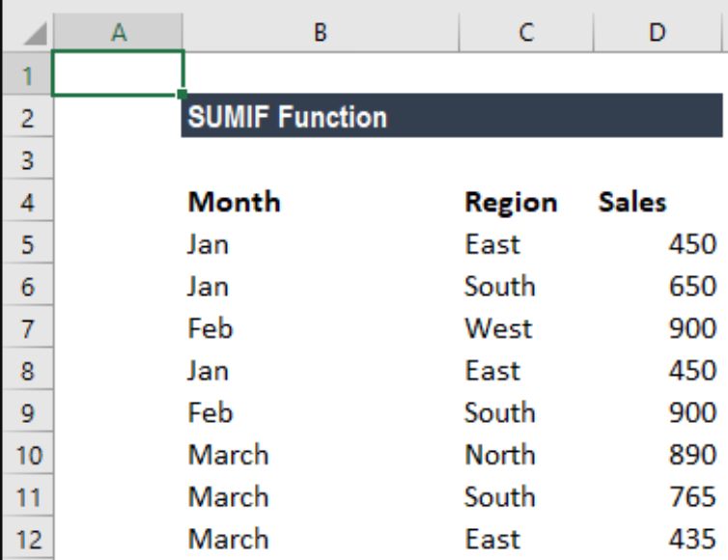
Task: Select row 5 header
Action: [x=27, y=244]
